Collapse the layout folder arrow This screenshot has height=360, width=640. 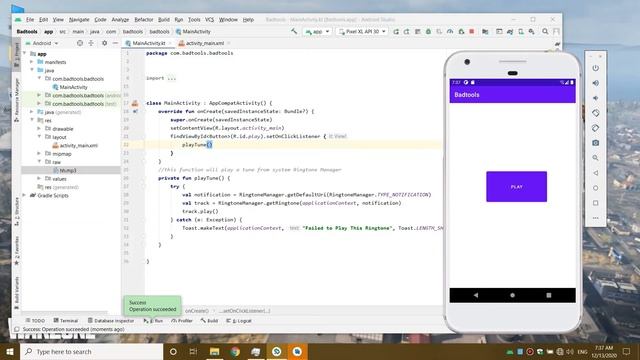[x=39, y=137]
